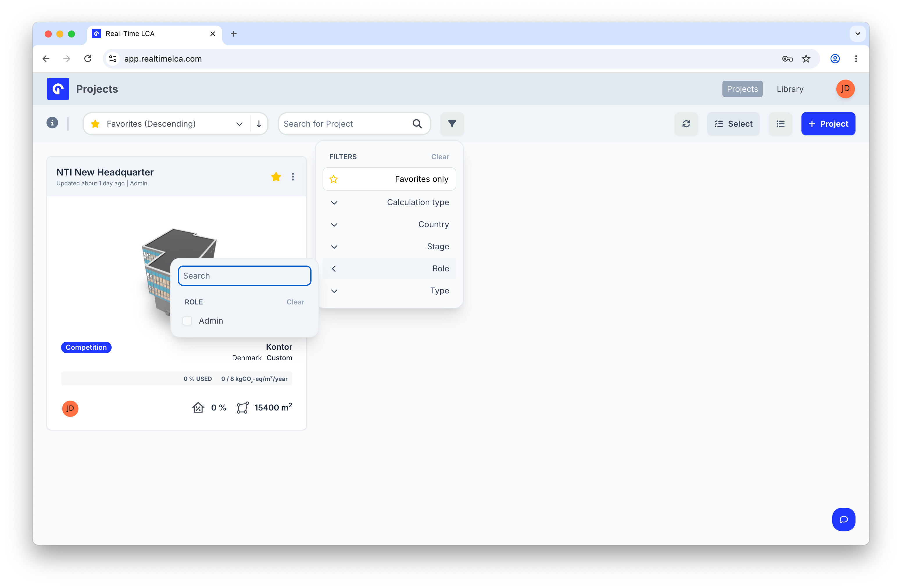Click the 15400 m² area value
This screenshot has width=902, height=588.
tap(273, 407)
